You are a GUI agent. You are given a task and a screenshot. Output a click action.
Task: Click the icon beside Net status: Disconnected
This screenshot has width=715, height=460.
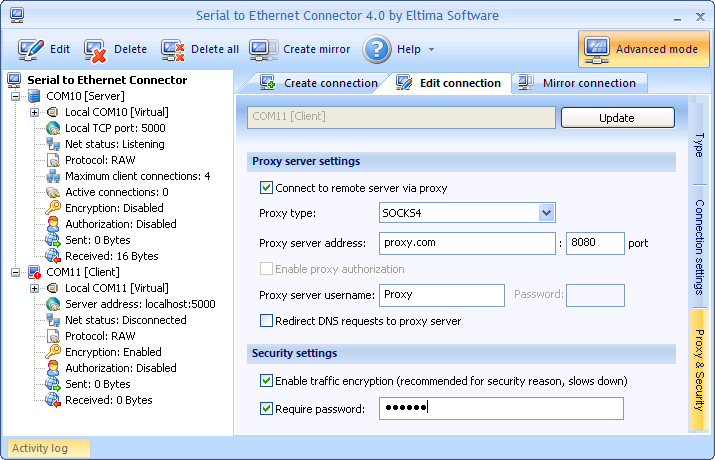53,320
